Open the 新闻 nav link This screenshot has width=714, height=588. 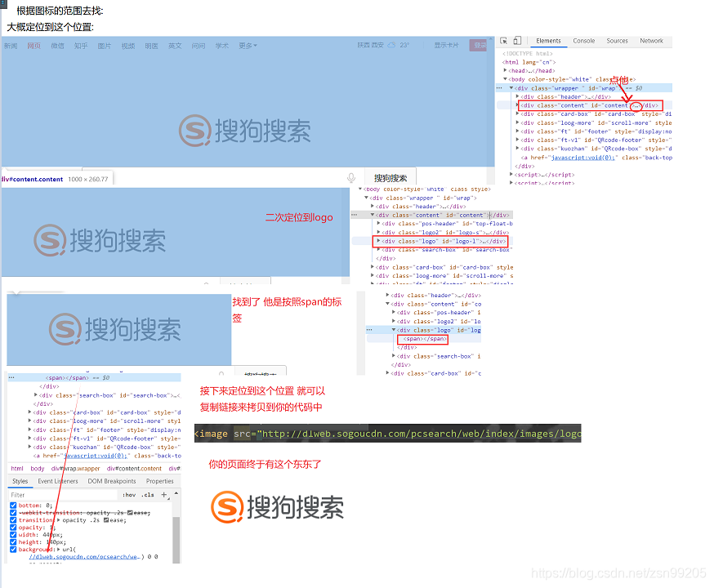coord(11,46)
